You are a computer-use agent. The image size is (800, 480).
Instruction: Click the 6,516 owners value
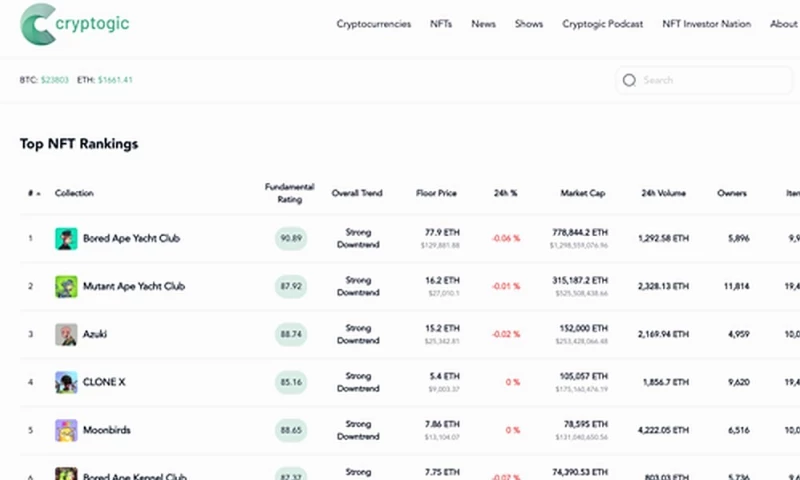coord(739,430)
